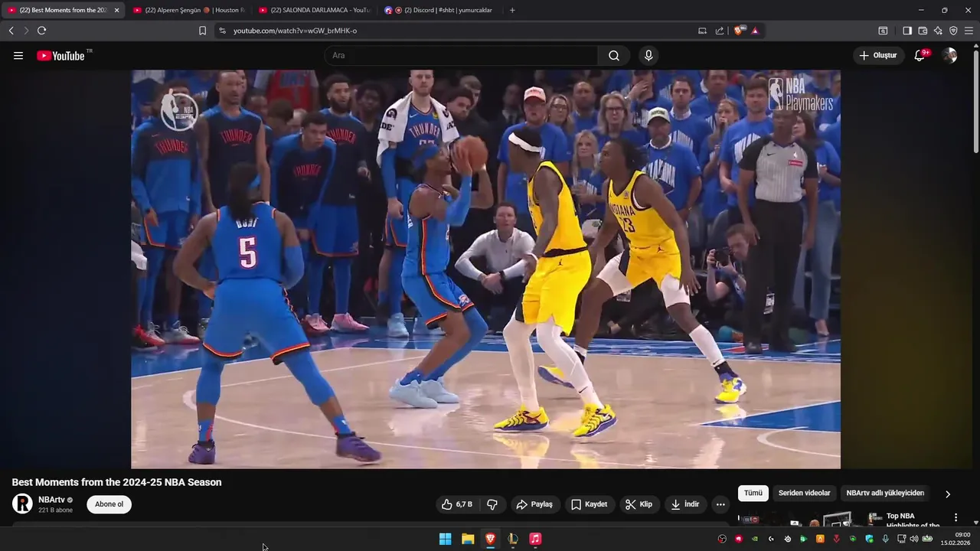Open Brave Wallet icon
980x551 pixels.
(x=923, y=31)
